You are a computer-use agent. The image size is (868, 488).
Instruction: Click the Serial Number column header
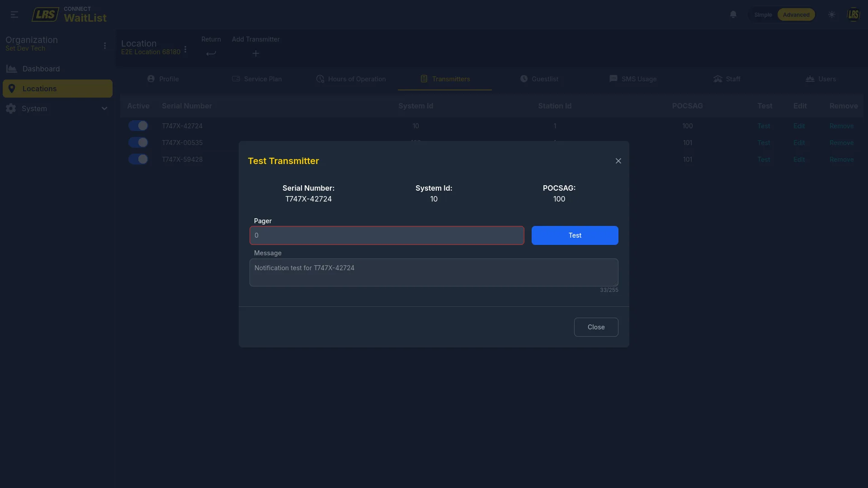(187, 106)
